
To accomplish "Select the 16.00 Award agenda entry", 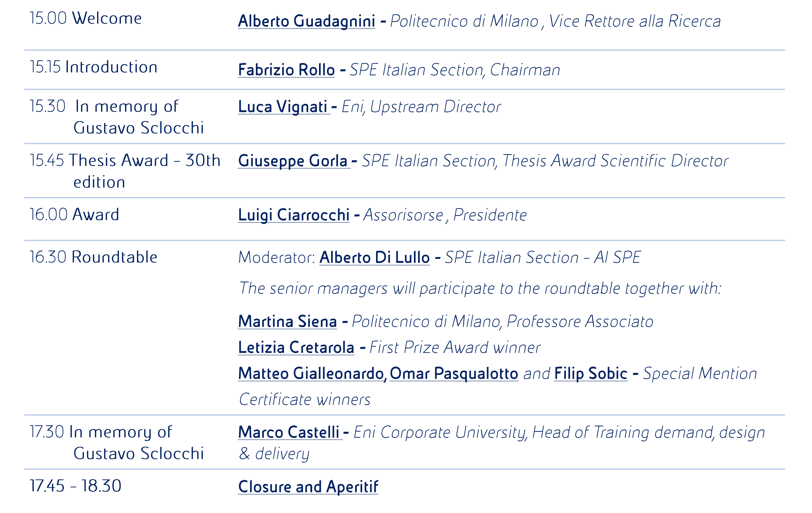I will pyautogui.click(x=74, y=214).
